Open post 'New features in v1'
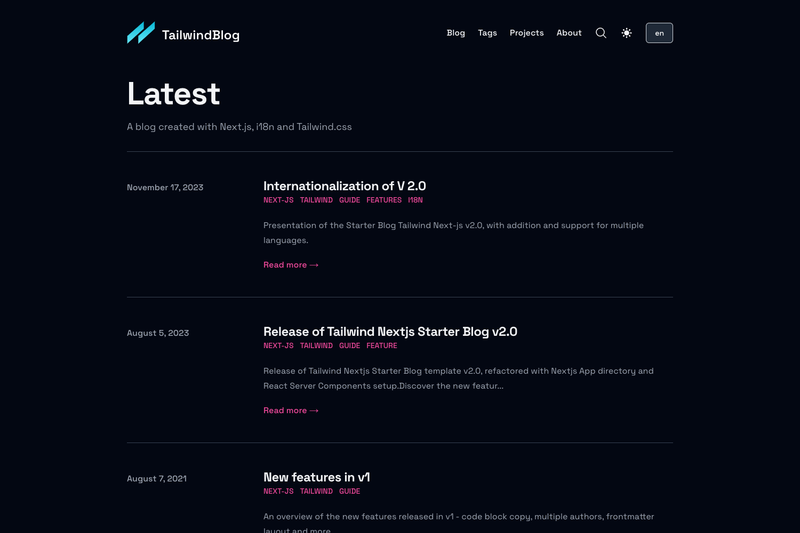 click(316, 477)
